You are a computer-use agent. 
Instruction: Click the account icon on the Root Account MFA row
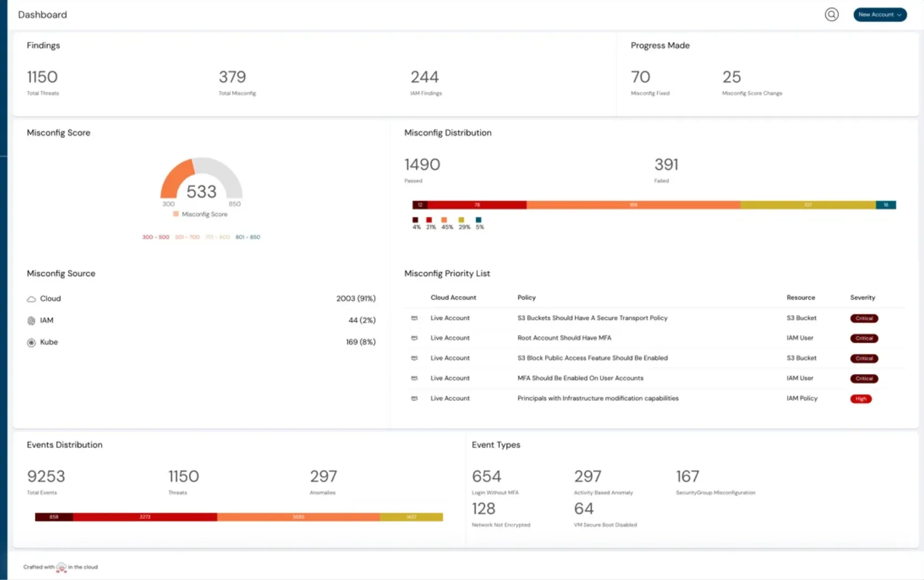415,338
